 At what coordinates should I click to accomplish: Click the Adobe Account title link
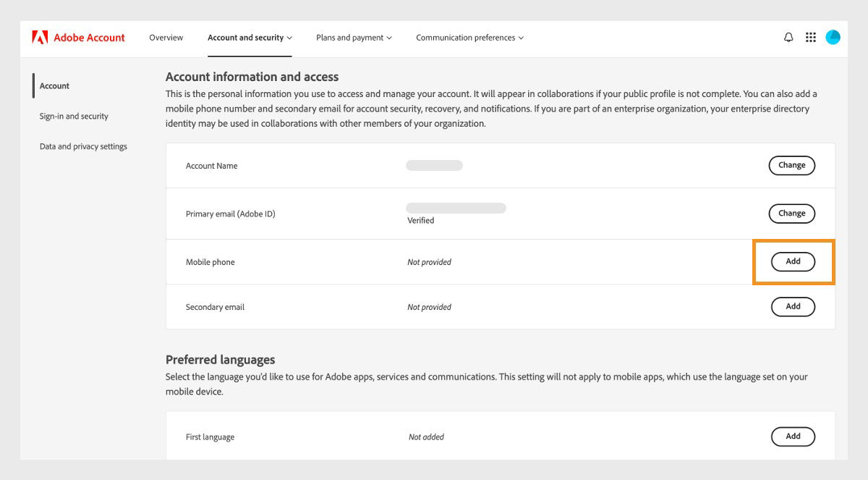pos(89,38)
